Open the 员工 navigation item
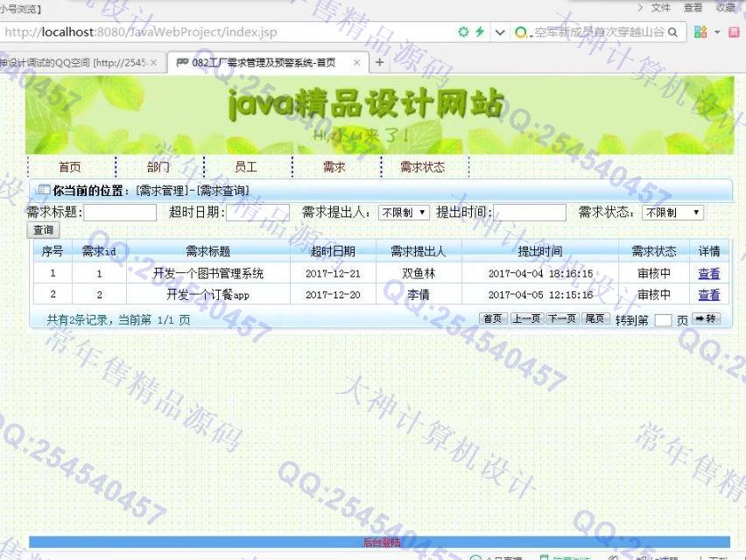Image resolution: width=746 pixels, height=560 pixels. pyautogui.click(x=246, y=167)
